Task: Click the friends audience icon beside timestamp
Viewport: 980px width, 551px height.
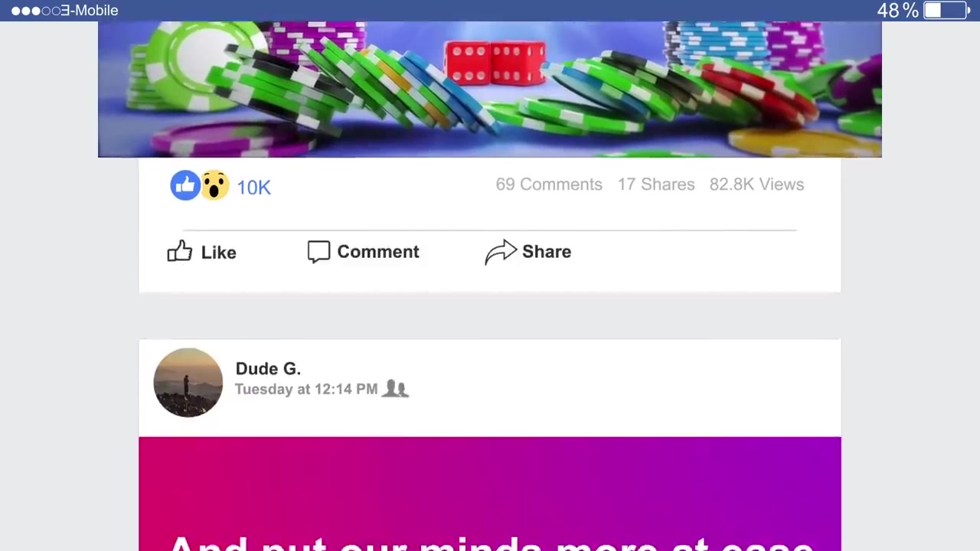Action: click(395, 389)
